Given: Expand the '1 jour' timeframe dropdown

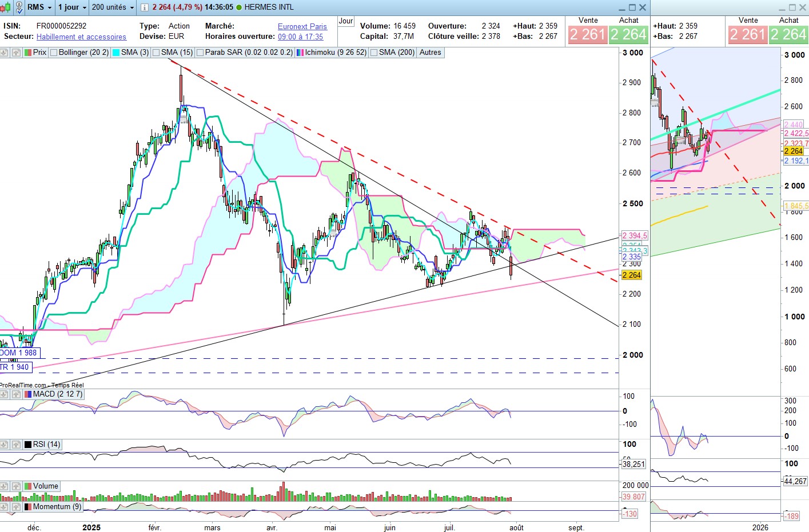Looking at the screenshot, I should (x=73, y=7).
